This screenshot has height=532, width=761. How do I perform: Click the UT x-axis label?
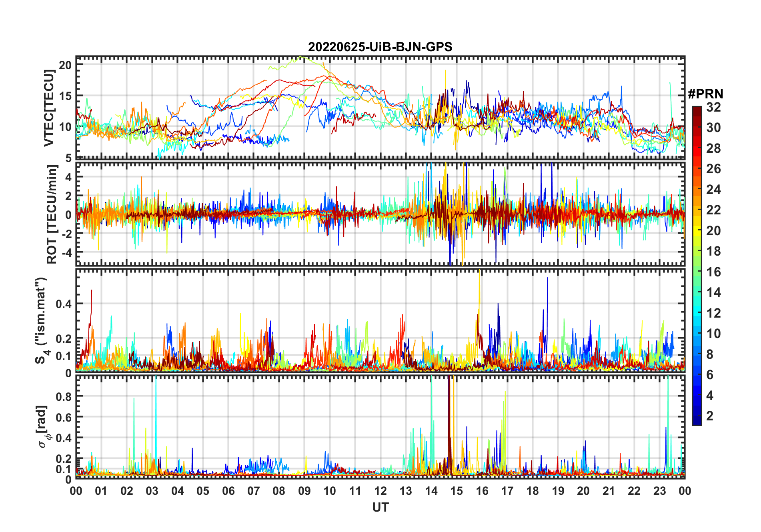380,507
